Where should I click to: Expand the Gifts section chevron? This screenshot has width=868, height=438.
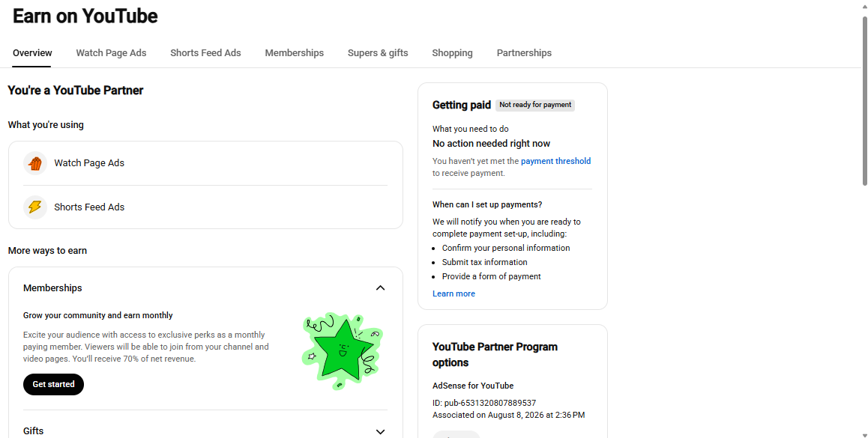click(x=380, y=431)
